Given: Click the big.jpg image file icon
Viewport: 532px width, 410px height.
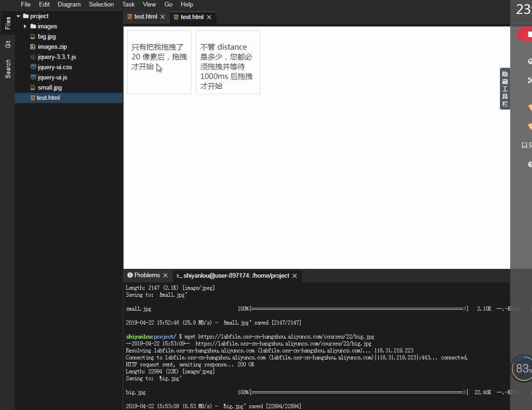Looking at the screenshot, I should [x=33, y=36].
